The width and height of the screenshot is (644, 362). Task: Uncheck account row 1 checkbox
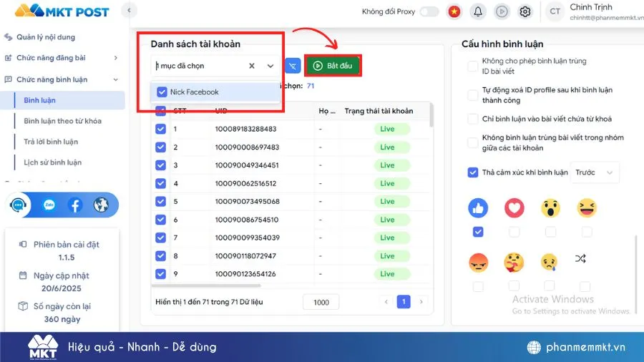coord(160,129)
